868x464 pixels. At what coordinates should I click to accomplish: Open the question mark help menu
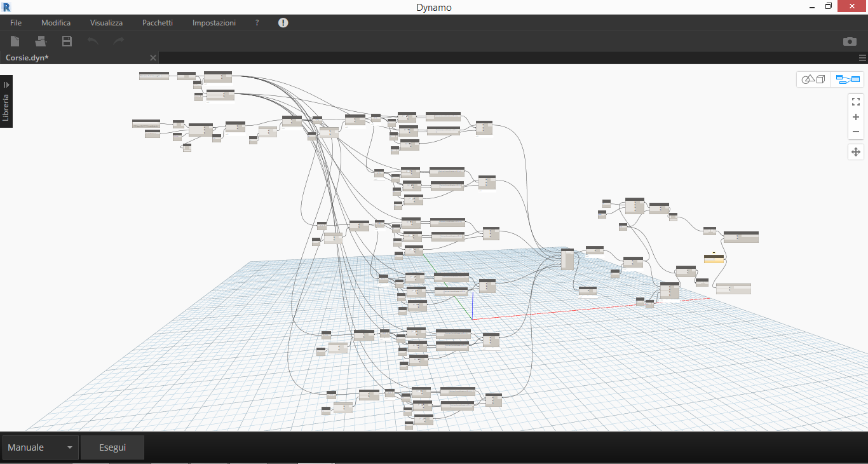point(257,23)
